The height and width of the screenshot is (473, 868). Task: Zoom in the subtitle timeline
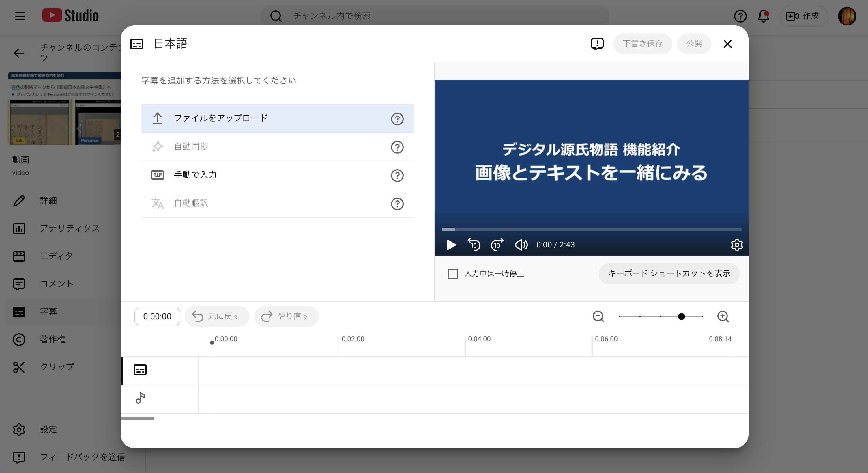[x=723, y=316]
